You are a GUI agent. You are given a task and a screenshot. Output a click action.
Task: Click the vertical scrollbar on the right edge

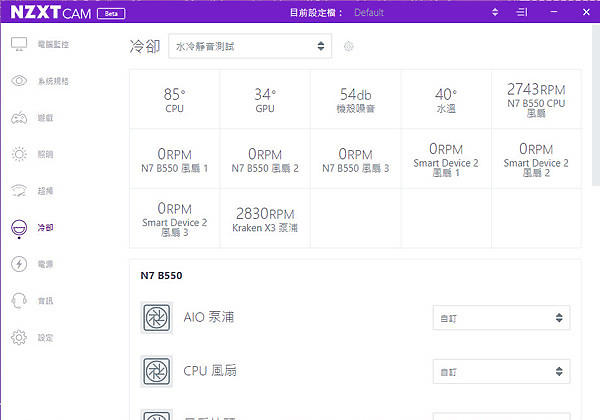pos(596,105)
